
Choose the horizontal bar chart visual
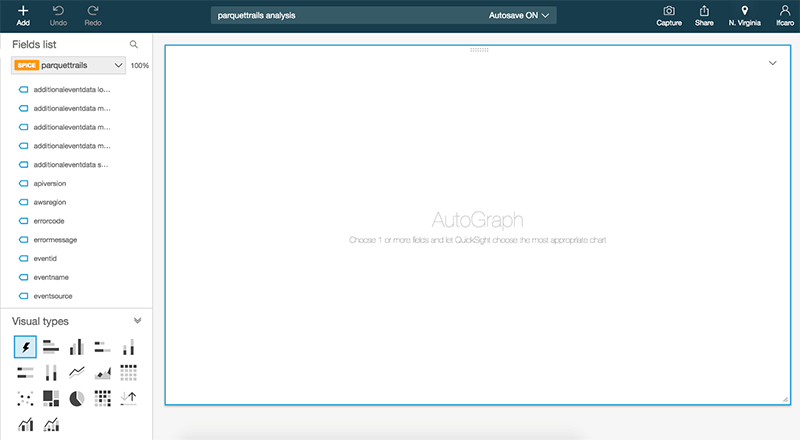51,347
